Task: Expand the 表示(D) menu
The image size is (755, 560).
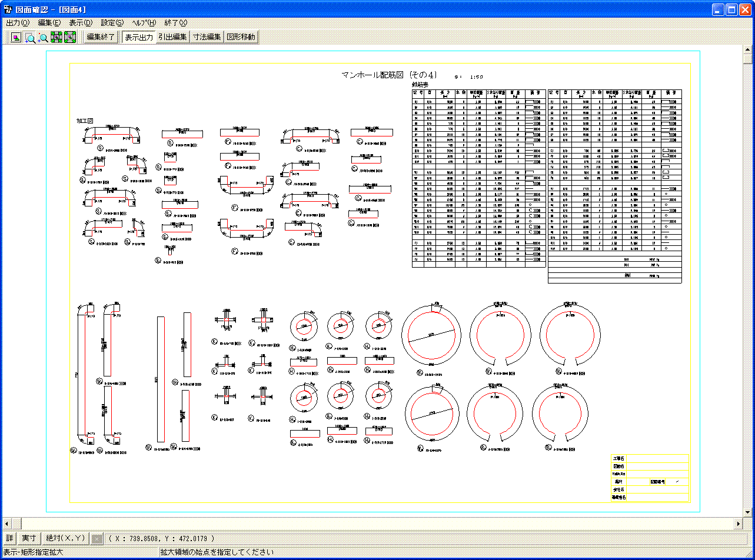Action: 81,23
